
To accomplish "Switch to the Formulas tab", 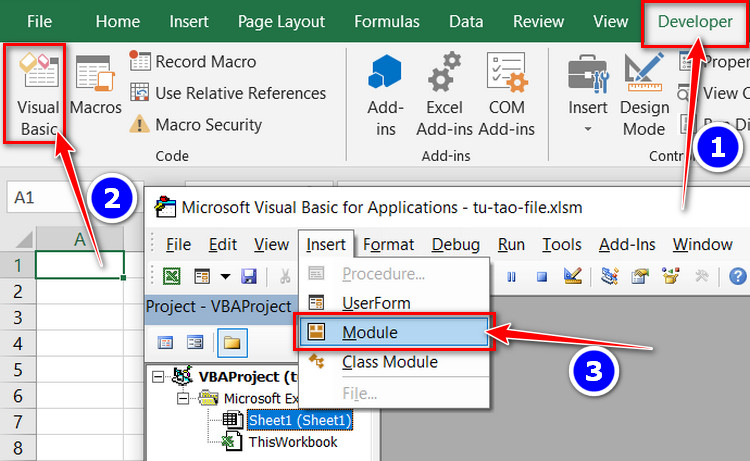I will point(386,22).
